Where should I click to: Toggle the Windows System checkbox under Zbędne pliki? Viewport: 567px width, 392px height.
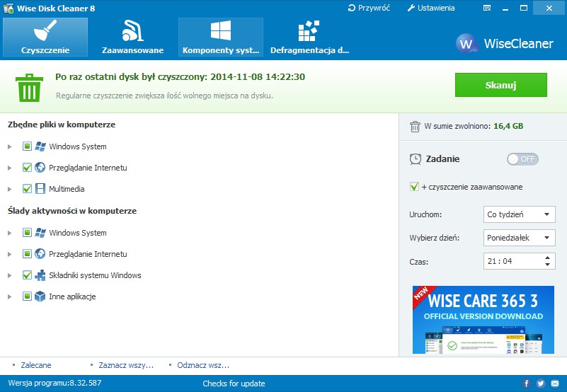tap(27, 146)
